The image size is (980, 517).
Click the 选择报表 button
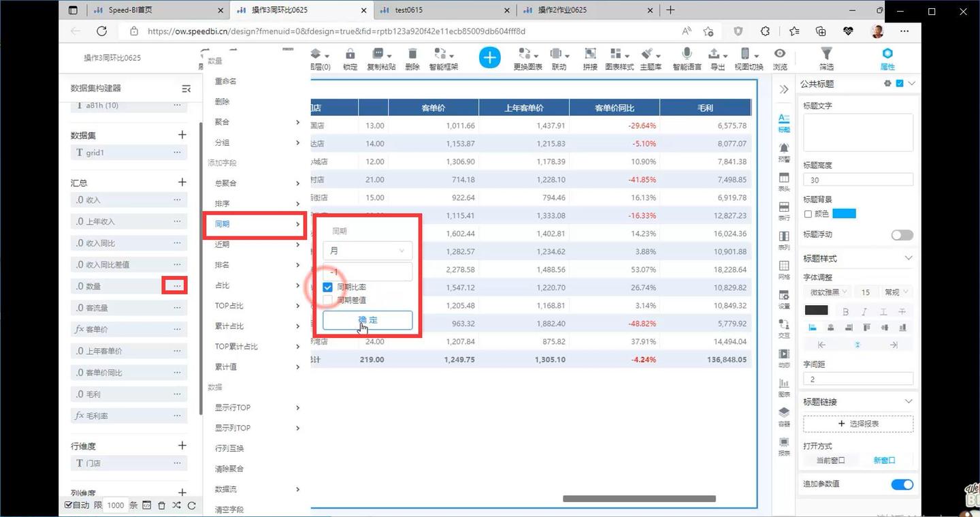point(858,424)
